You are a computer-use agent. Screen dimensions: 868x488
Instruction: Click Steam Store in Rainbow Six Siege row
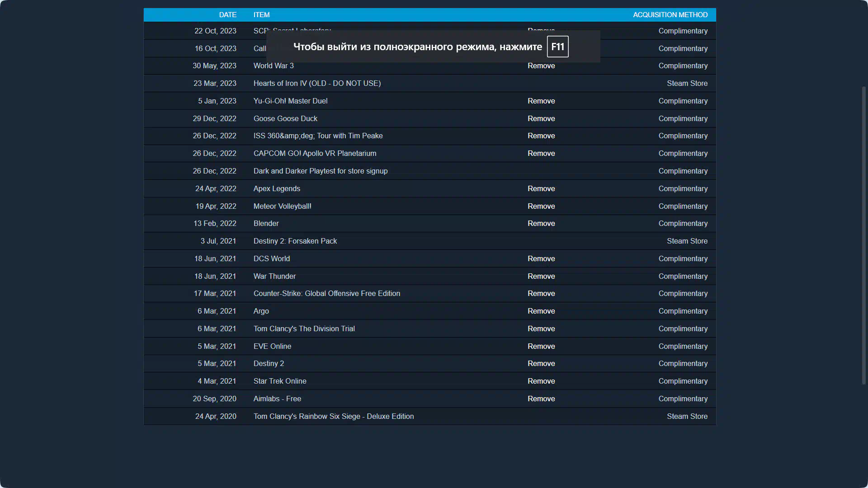click(687, 417)
